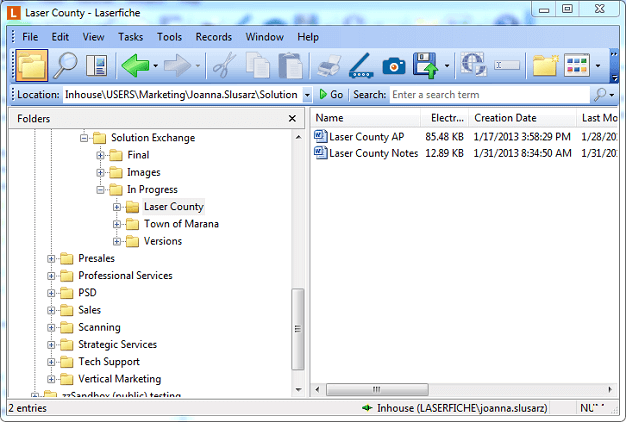Sort by the Name column header

click(365, 118)
